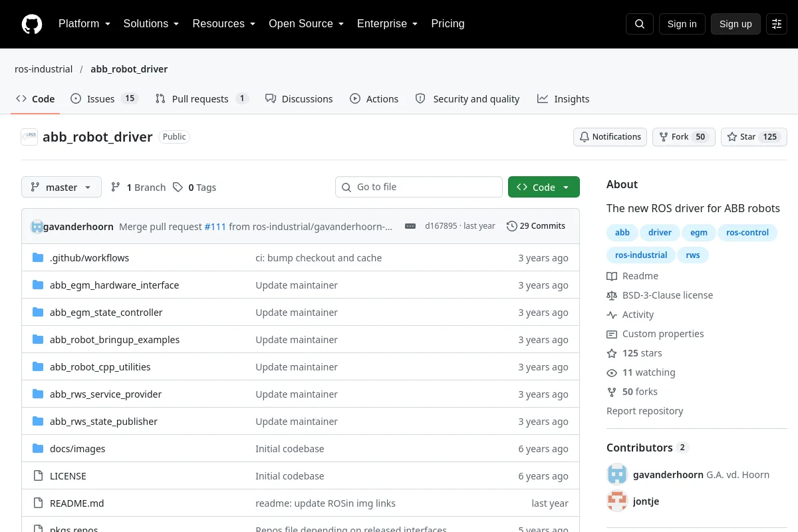798x532 pixels.
Task: Open the green Code dropdown button
Action: (544, 188)
